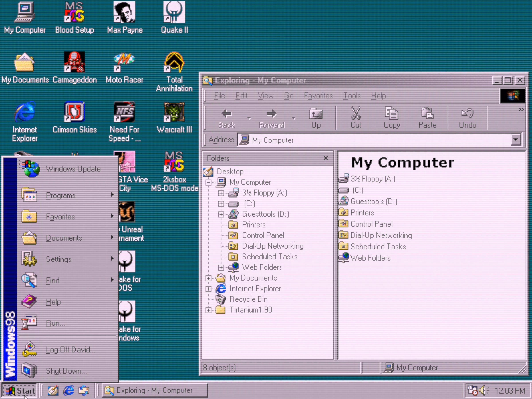The image size is (532, 399).
Task: Expand the Web Folders tree node
Action: [221, 268]
